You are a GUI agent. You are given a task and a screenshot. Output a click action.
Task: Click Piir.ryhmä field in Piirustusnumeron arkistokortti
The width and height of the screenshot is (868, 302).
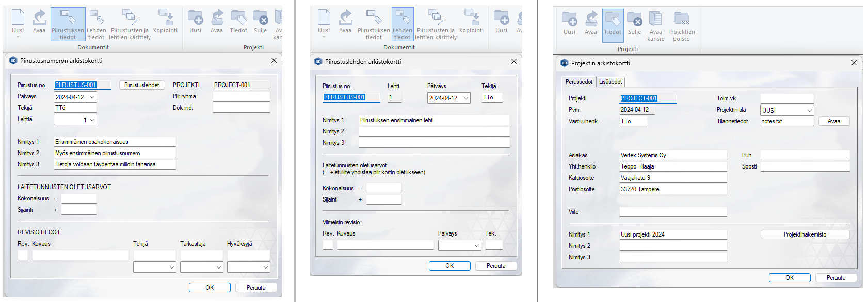pyautogui.click(x=242, y=96)
